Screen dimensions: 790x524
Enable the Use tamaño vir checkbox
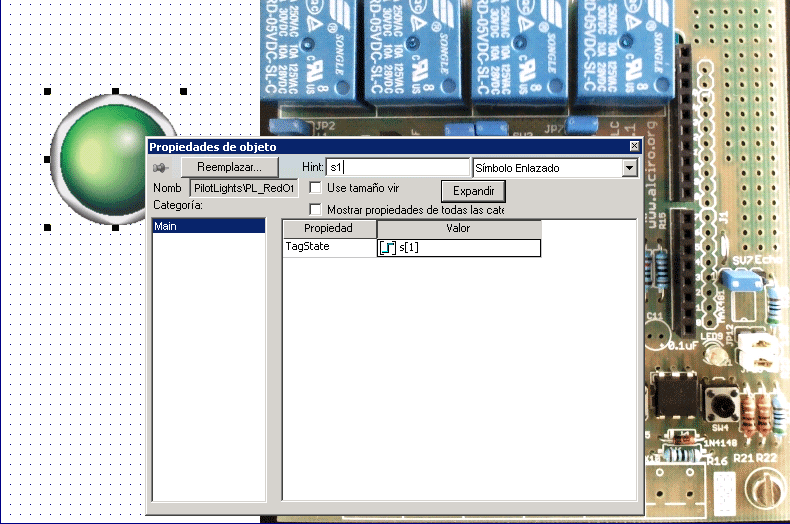pyautogui.click(x=315, y=188)
